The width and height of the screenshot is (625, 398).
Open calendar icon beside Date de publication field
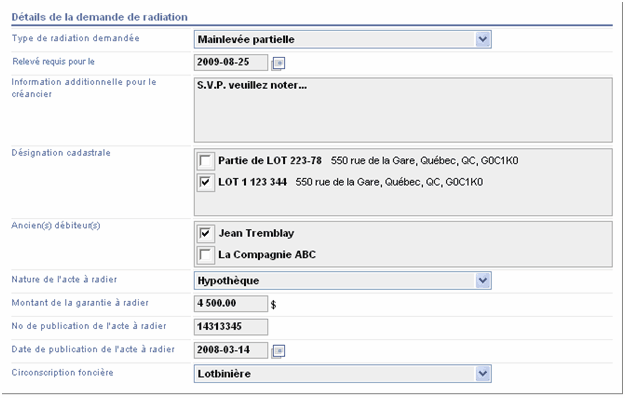(278, 351)
